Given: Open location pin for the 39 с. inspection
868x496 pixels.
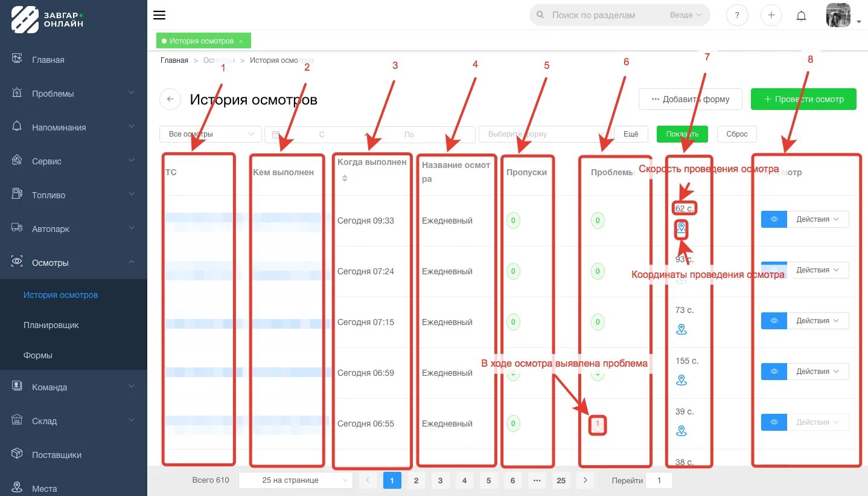Looking at the screenshot, I should pyautogui.click(x=681, y=431).
